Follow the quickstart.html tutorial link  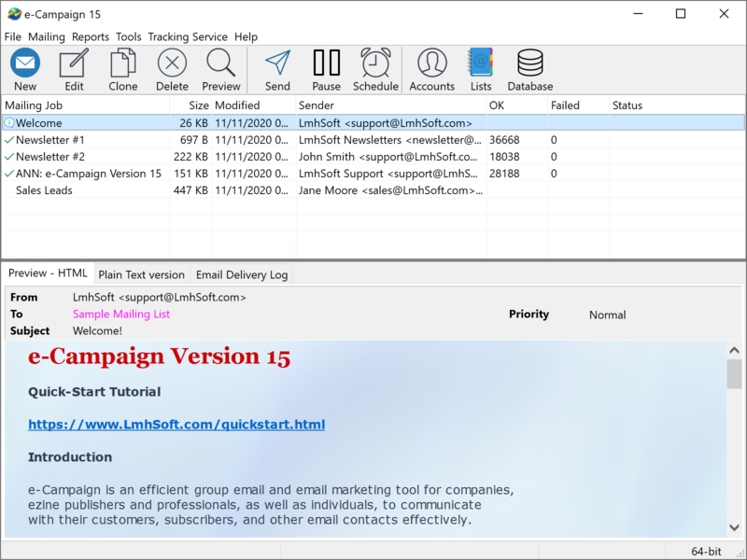pyautogui.click(x=176, y=425)
